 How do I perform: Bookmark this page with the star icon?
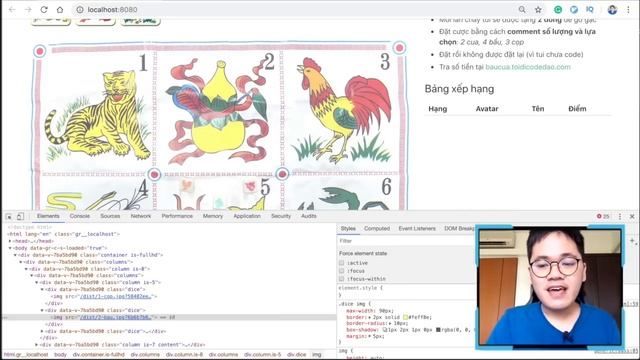[538, 9]
